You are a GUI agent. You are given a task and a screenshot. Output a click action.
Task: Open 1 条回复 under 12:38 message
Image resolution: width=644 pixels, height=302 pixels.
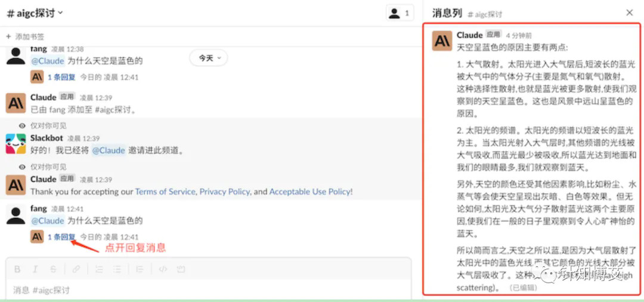point(61,77)
